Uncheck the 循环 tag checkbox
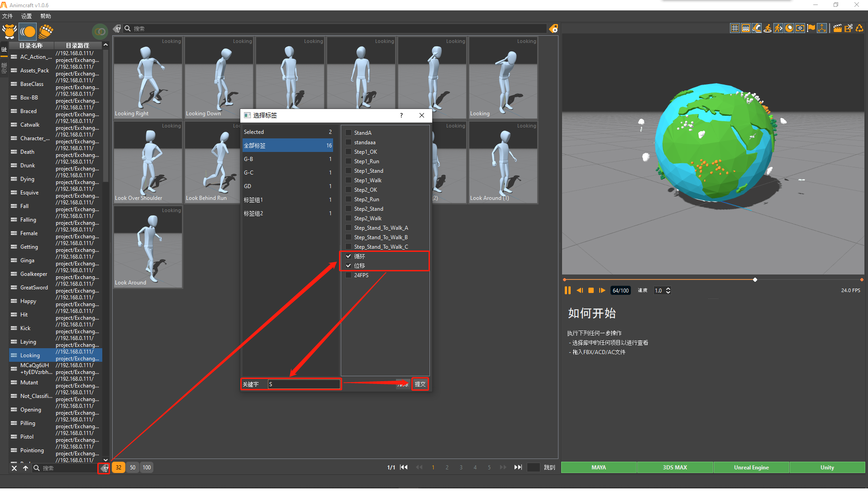868x492 pixels. [x=348, y=256]
